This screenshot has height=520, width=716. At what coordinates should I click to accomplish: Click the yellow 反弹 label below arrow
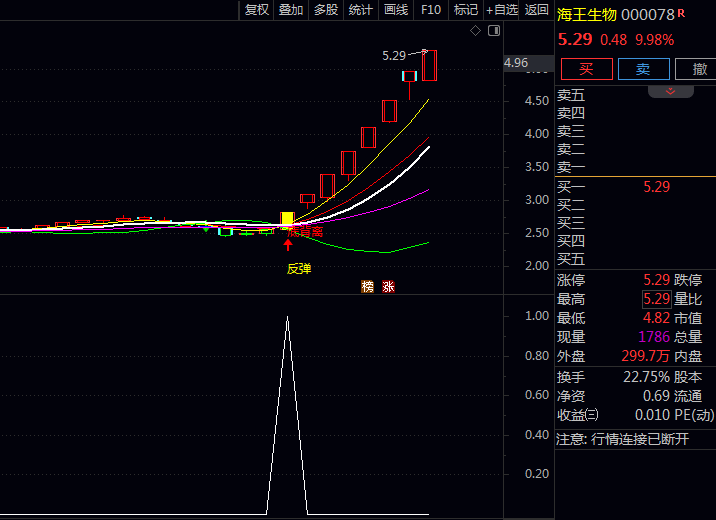pyautogui.click(x=299, y=268)
